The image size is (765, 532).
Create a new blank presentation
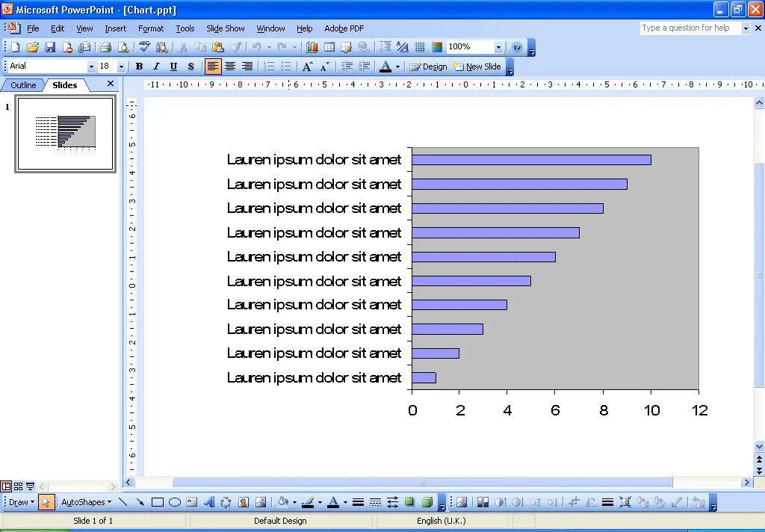[x=15, y=47]
